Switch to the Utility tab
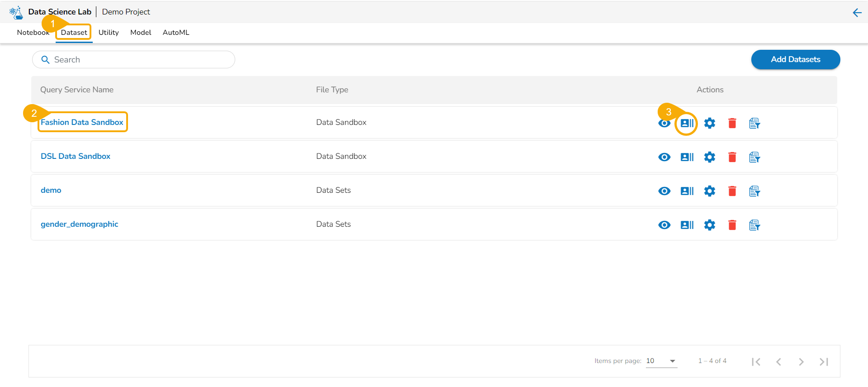This screenshot has width=868, height=387. click(109, 33)
